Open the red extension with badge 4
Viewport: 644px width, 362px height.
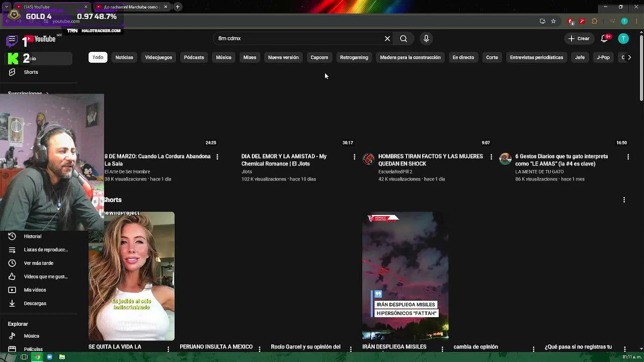point(570,21)
